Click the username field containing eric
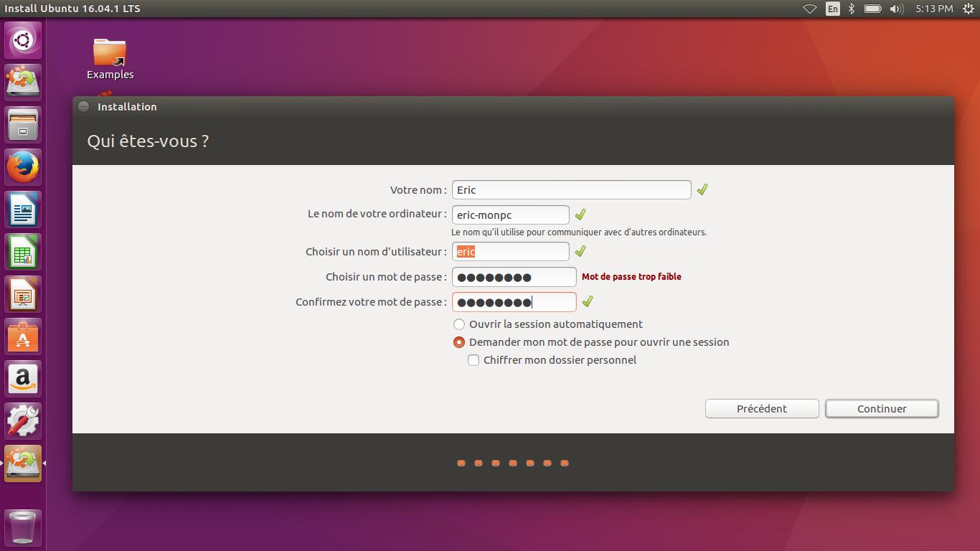 (510, 252)
